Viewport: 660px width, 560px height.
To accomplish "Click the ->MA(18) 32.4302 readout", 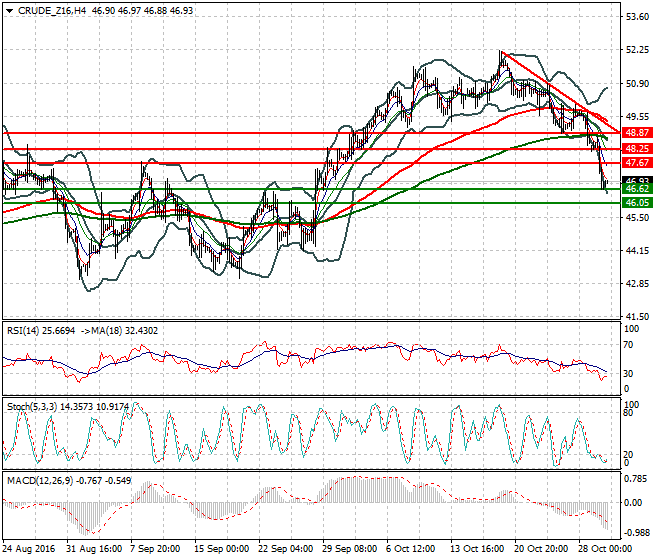I will click(118, 331).
